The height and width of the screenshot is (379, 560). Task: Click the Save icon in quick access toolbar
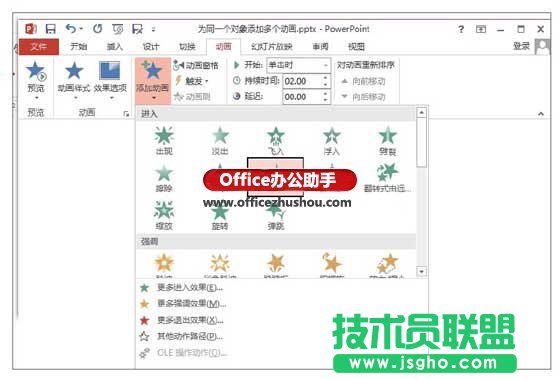tap(50, 29)
